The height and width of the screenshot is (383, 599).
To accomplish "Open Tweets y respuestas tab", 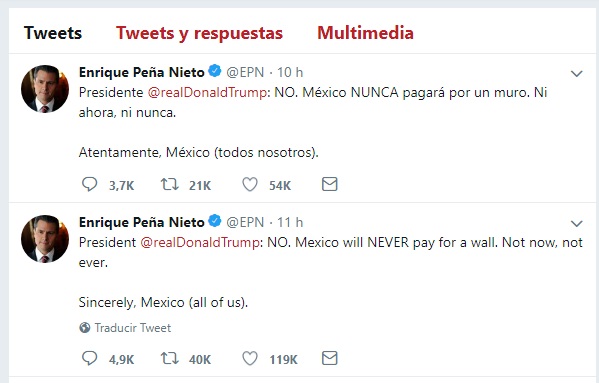I will click(199, 33).
